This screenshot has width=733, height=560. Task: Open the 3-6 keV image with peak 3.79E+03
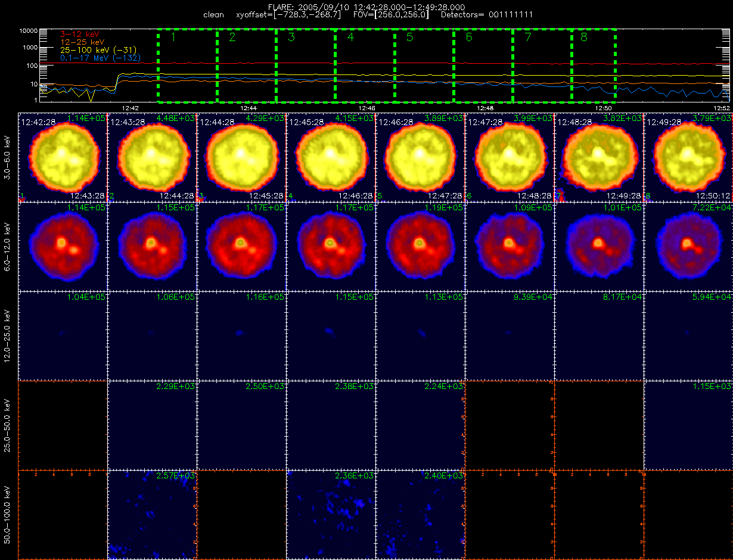coord(688,157)
